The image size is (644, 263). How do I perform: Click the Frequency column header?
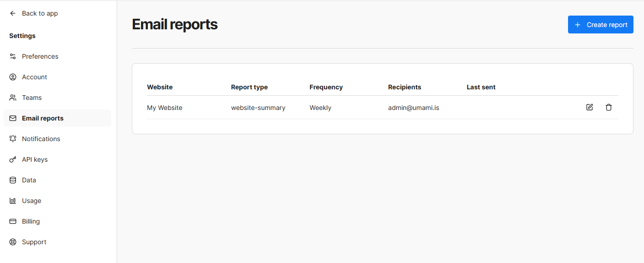pos(326,87)
